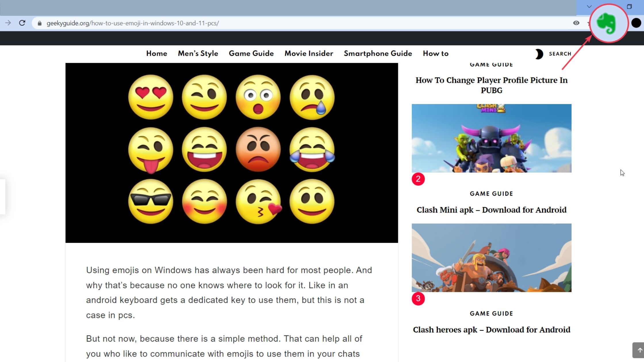Open the Movie Insider menu item
Viewport: 644px width, 362px height.
tap(309, 53)
